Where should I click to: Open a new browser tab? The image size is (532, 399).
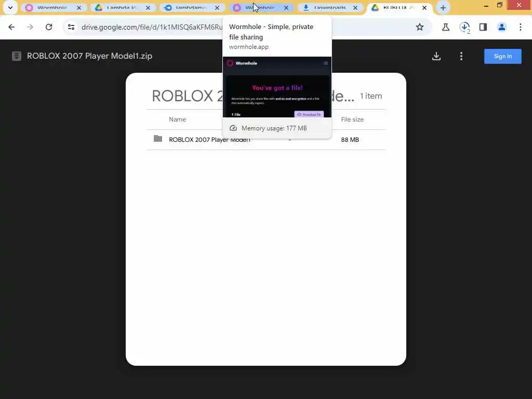point(443,7)
